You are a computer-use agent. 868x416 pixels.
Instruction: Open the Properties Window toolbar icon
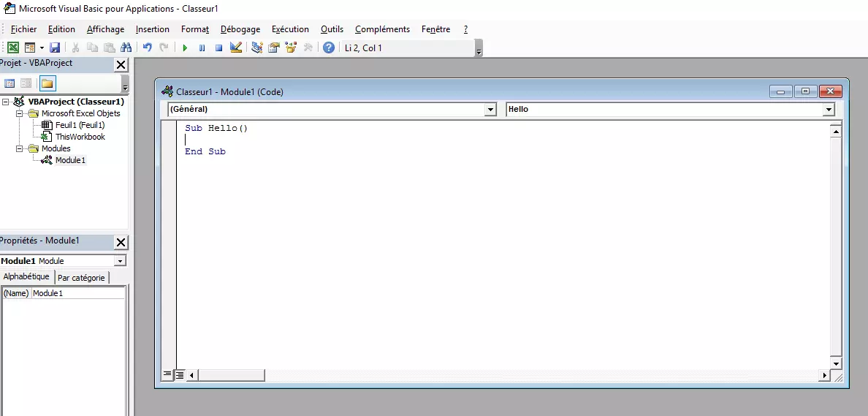[x=273, y=48]
